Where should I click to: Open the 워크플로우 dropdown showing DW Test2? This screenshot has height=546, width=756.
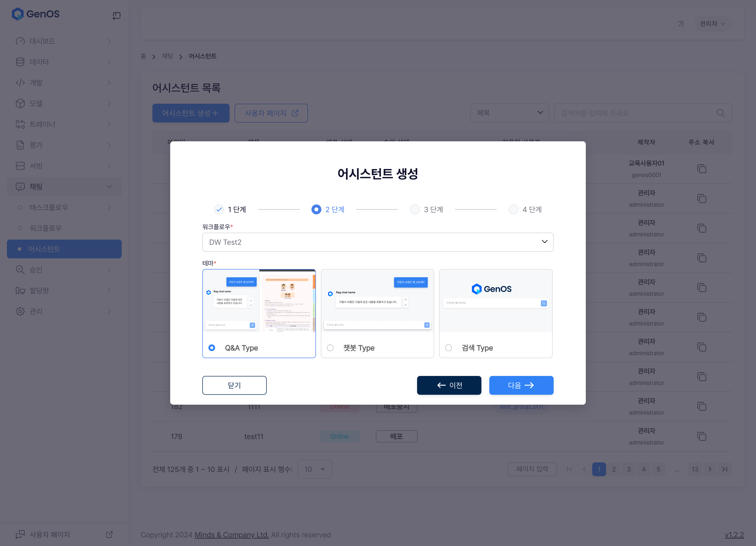pos(377,242)
